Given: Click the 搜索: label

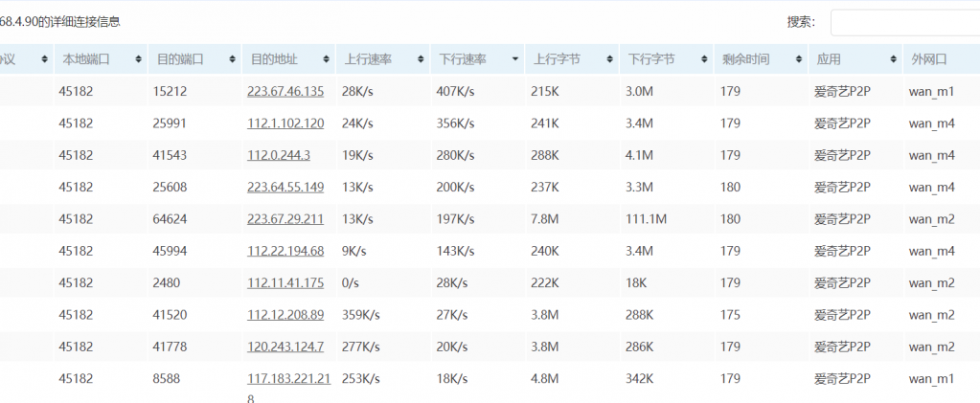Looking at the screenshot, I should pos(801,22).
